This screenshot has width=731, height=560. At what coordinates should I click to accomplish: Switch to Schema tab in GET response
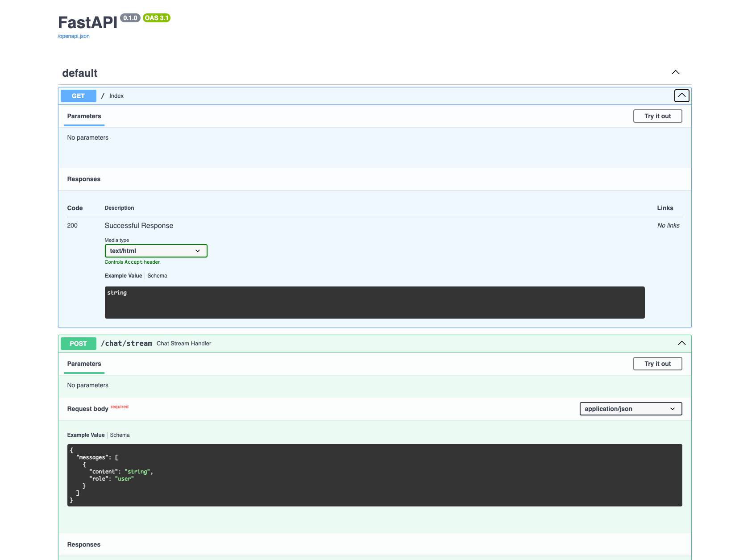[x=157, y=276]
